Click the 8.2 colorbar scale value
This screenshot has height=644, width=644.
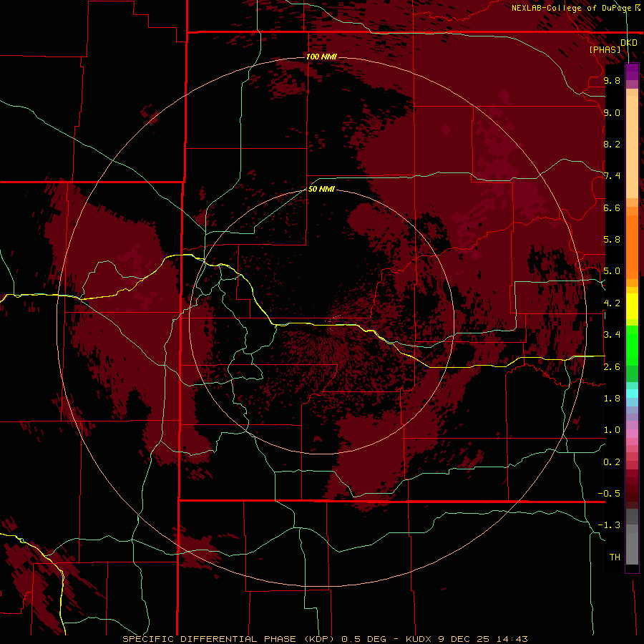click(x=612, y=144)
